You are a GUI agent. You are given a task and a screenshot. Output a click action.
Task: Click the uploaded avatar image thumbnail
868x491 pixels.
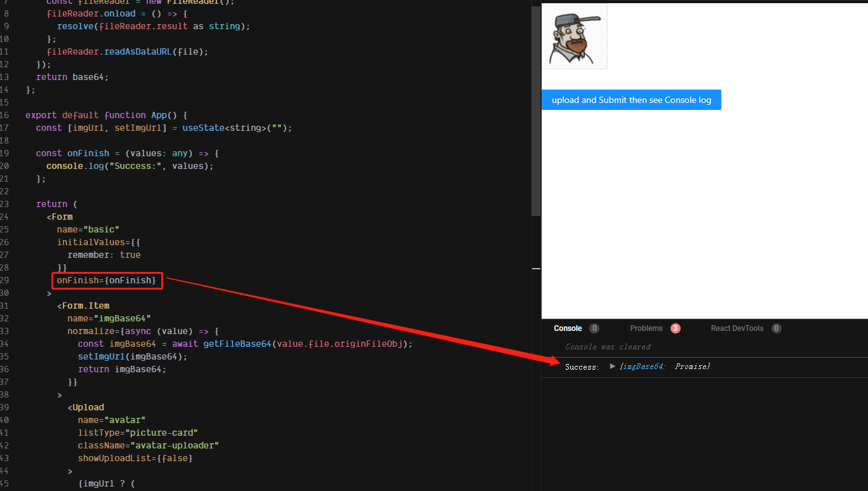[x=573, y=35]
